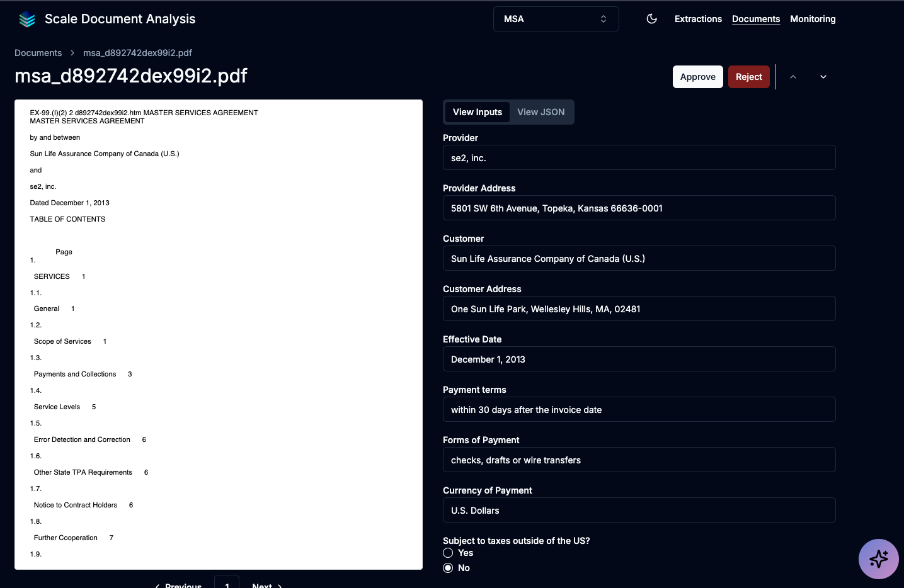Open the Monitoring section

point(813,19)
